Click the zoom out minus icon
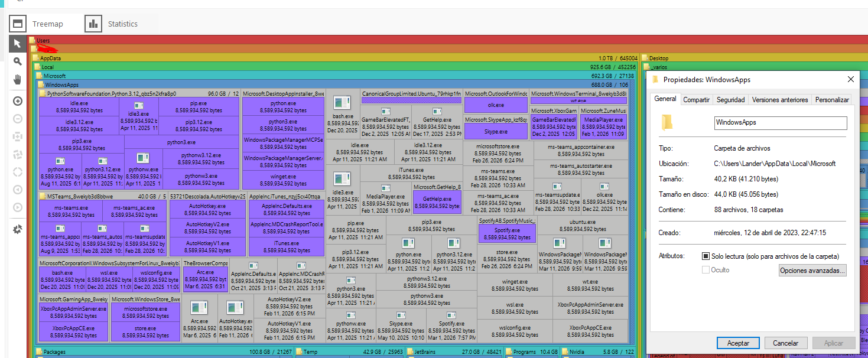 point(17,119)
